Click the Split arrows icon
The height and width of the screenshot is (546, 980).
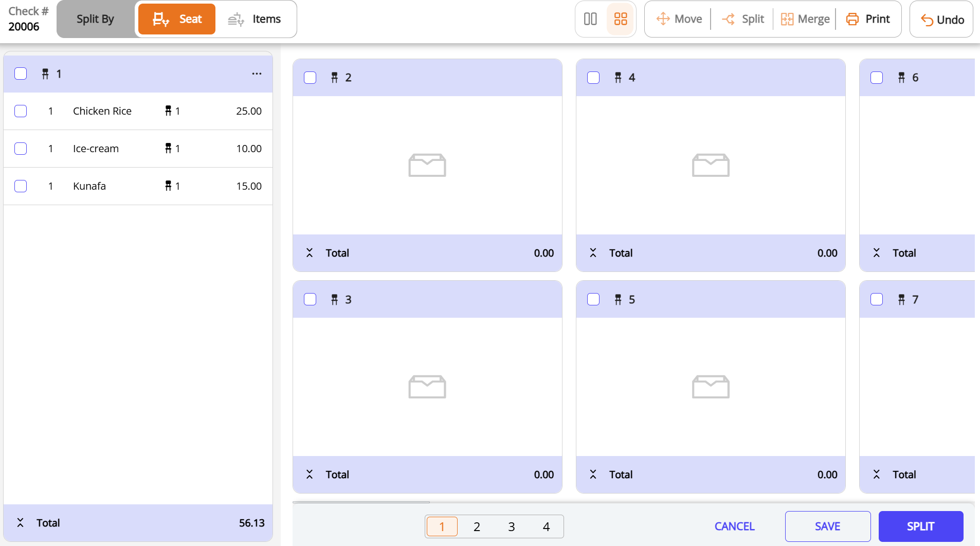click(x=729, y=19)
